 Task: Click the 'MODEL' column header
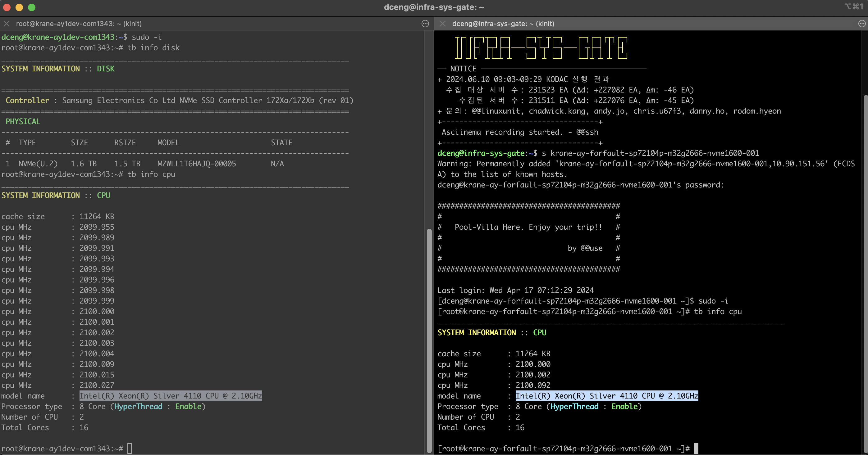click(x=168, y=143)
